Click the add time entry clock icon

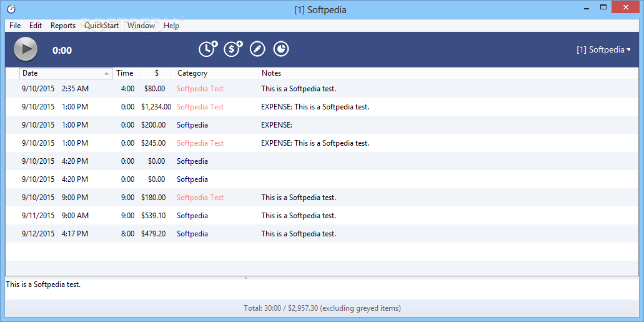[x=208, y=49]
